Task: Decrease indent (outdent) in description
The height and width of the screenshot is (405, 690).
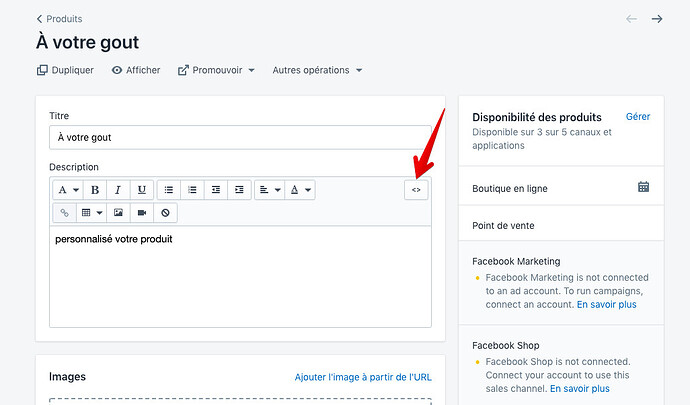Action: pos(216,190)
